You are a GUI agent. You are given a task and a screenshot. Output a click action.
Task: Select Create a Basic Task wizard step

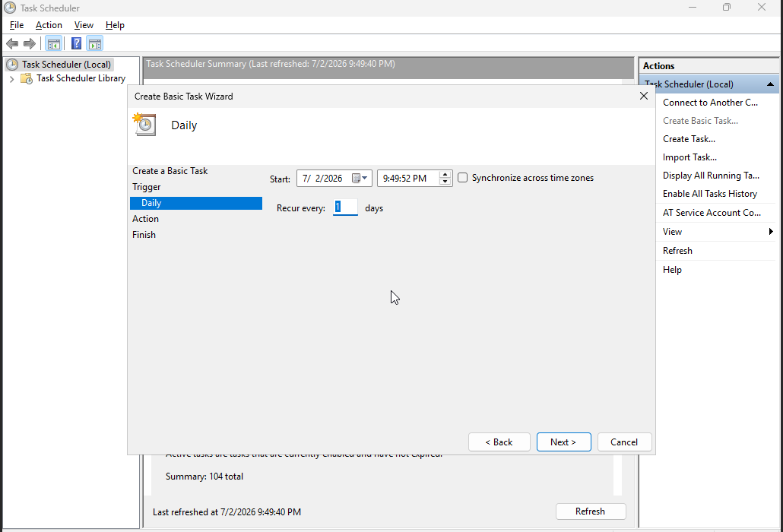click(170, 171)
